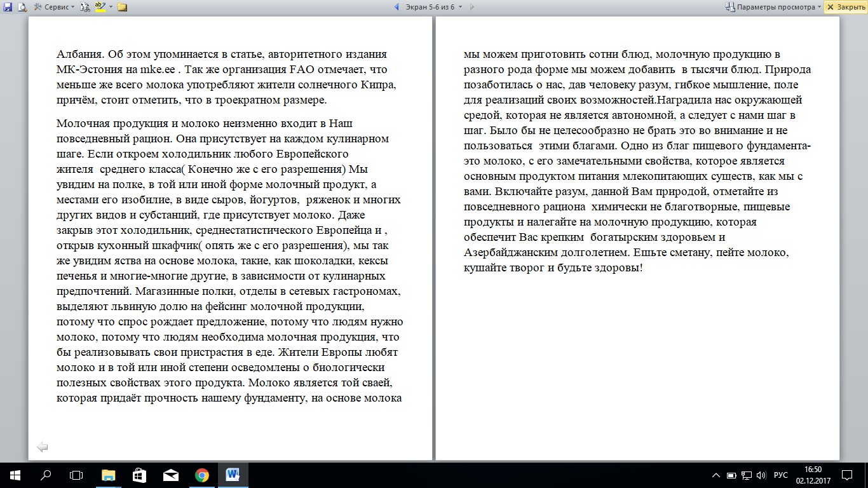Open the Microsoft Store taskbar icon

click(x=139, y=475)
